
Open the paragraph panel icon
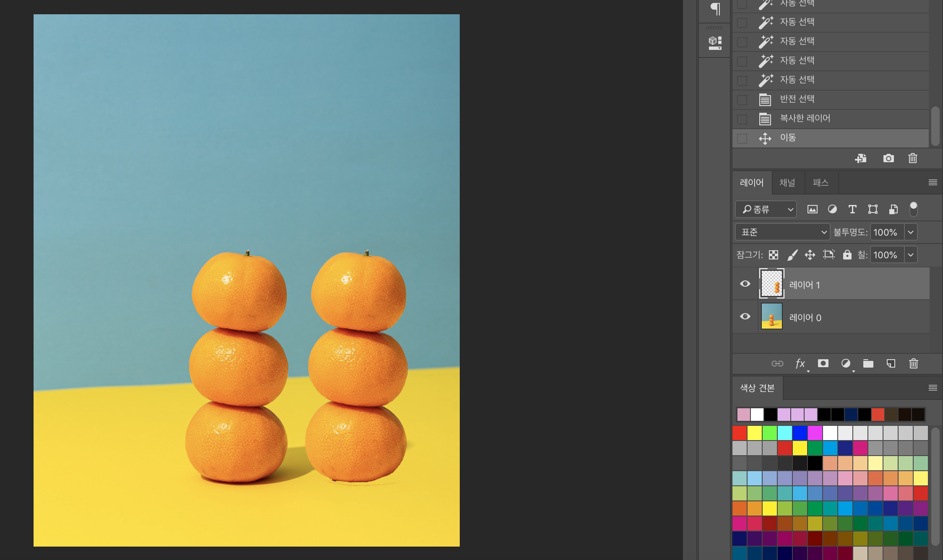point(715,9)
